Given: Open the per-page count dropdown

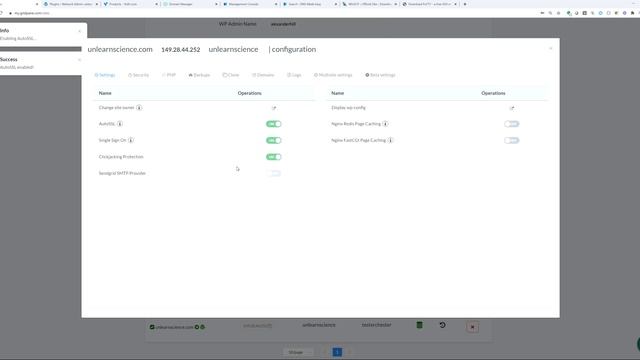Looking at the screenshot, I should coord(298,352).
